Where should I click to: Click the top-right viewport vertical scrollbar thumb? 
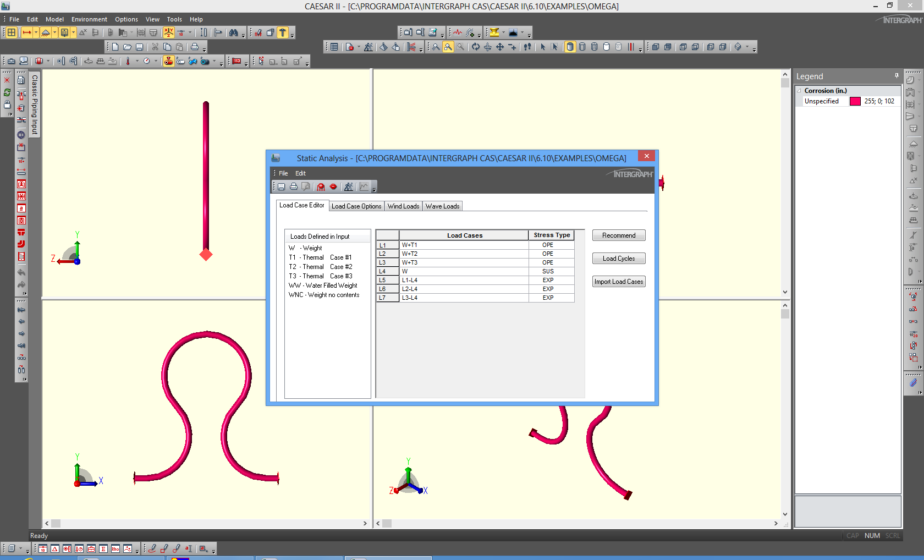point(785,83)
